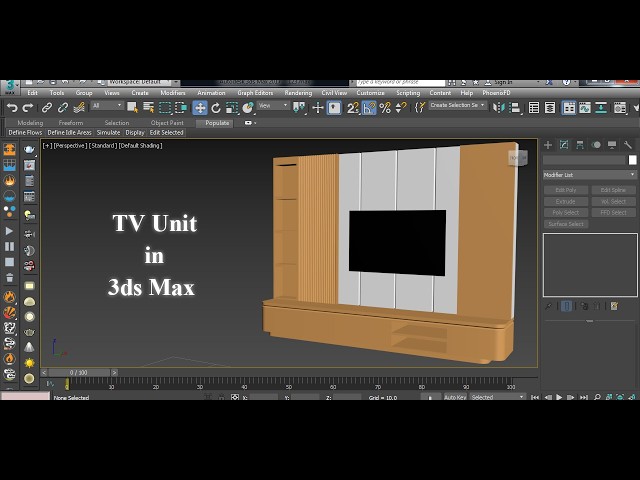Open the viewport [+] general menu
Image resolution: width=640 pixels, height=480 pixels.
click(47, 145)
